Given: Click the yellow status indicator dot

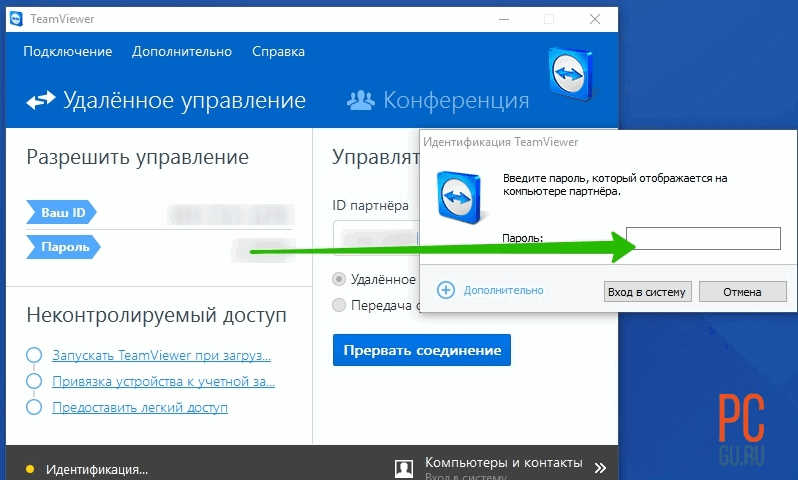Looking at the screenshot, I should (x=30, y=469).
